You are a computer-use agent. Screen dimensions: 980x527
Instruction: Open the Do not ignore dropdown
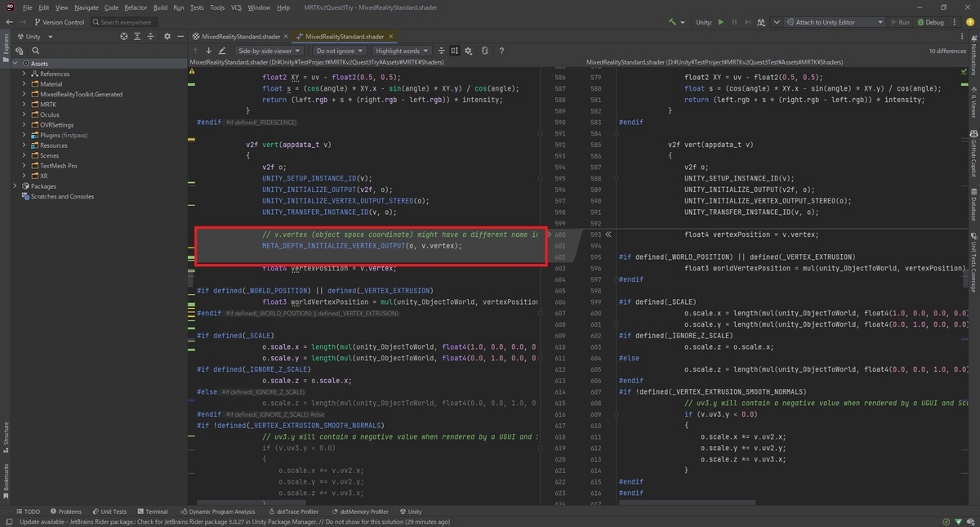click(x=339, y=51)
